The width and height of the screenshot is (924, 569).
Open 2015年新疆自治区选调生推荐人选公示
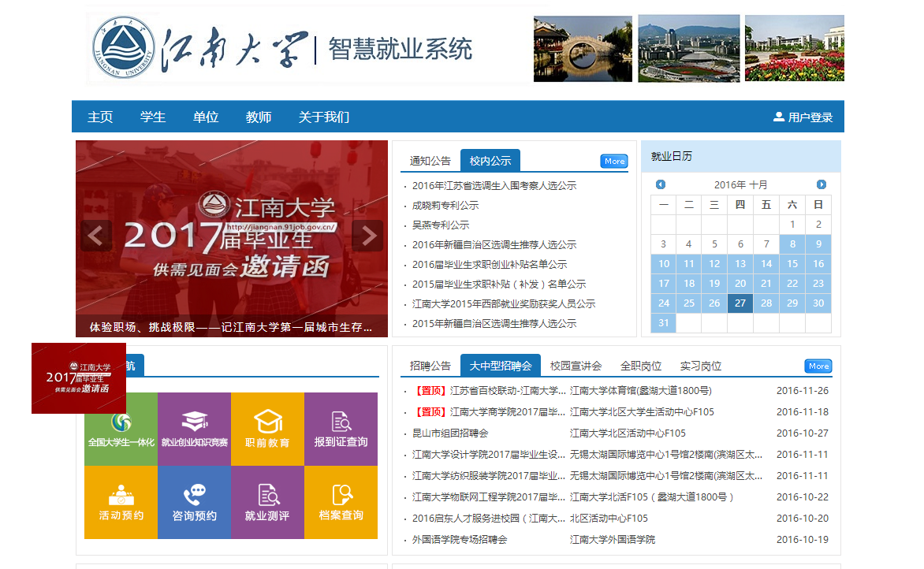[x=494, y=323]
